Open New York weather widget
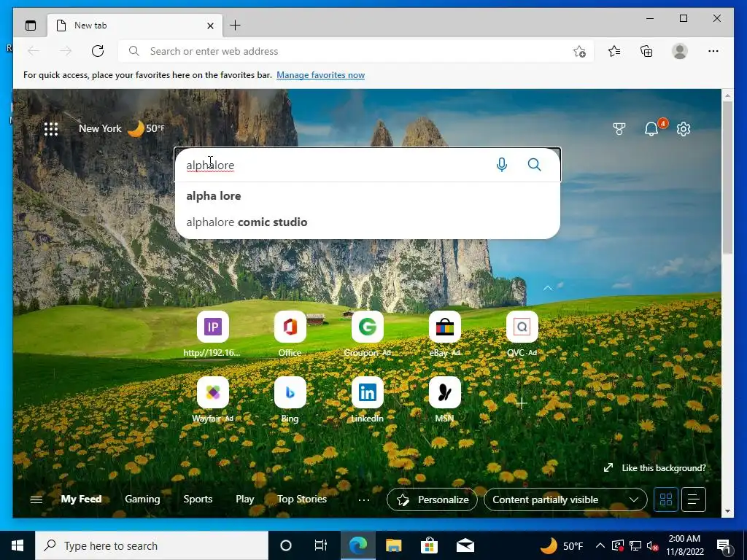This screenshot has height=560, width=747. click(x=122, y=128)
